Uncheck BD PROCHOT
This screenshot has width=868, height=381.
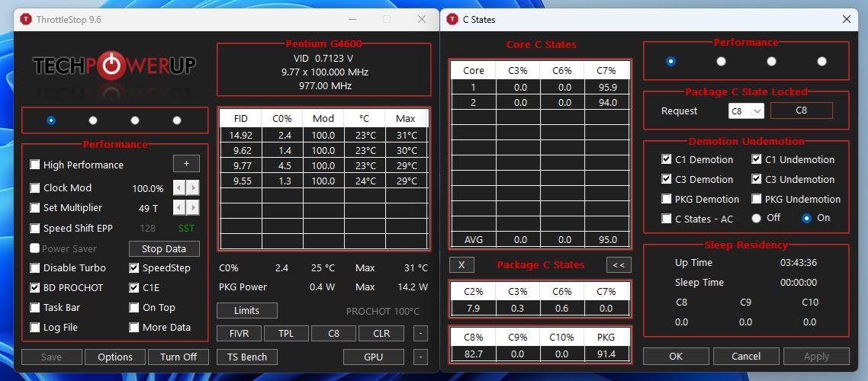pos(35,287)
